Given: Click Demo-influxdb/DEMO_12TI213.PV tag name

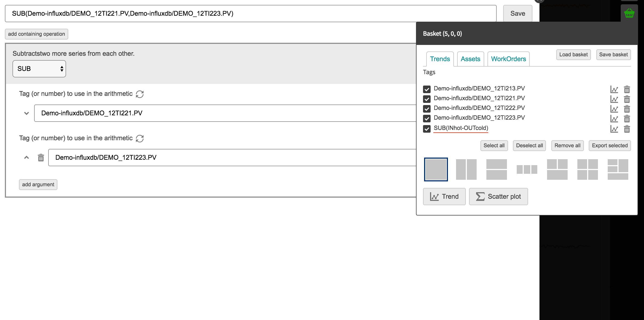Looking at the screenshot, I should coord(479,89).
